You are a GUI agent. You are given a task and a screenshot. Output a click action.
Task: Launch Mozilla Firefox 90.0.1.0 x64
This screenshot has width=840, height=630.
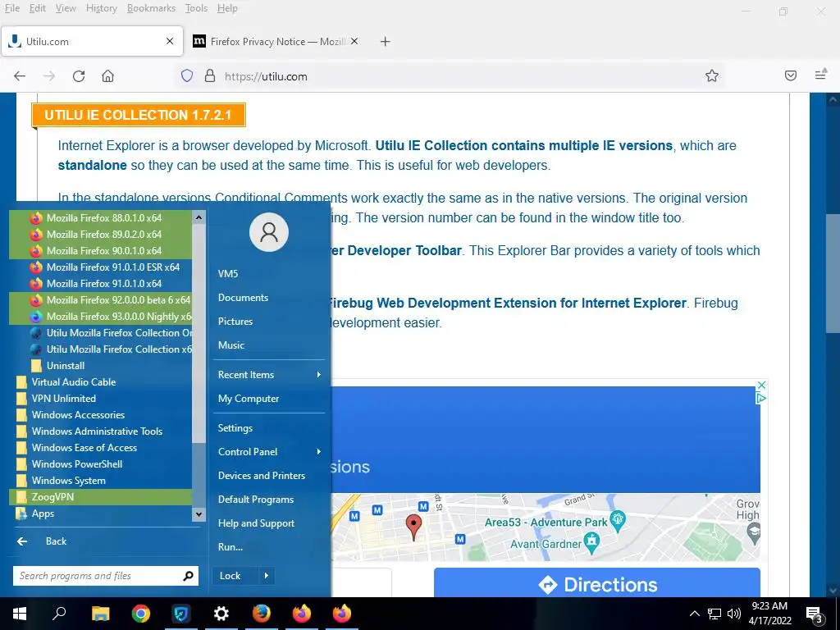[x=100, y=251]
